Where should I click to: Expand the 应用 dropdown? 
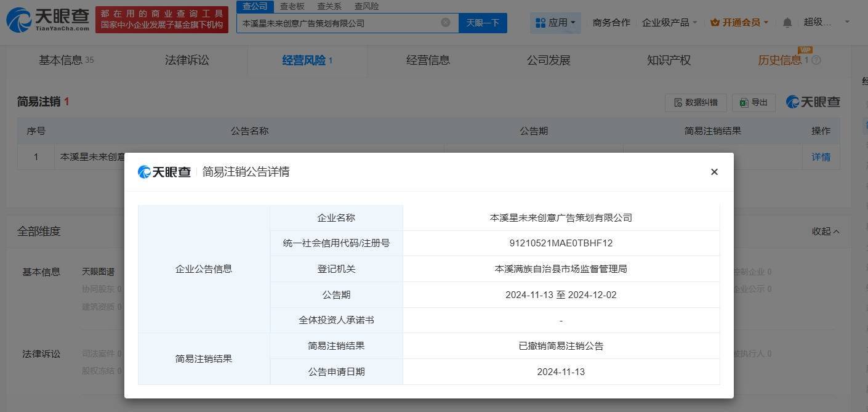coord(573,23)
